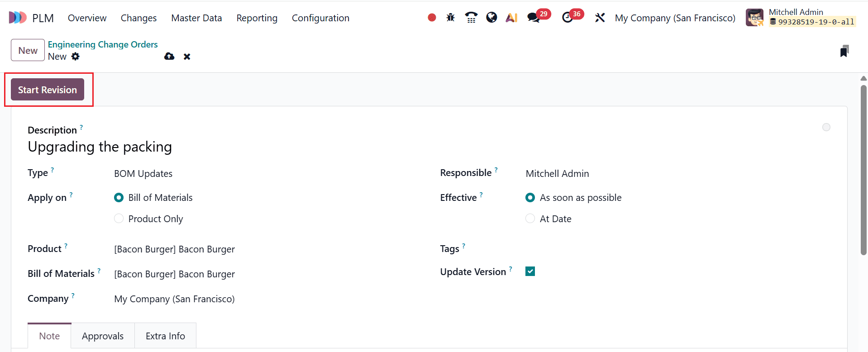This screenshot has height=352, width=868.
Task: Open company switcher My Company (San Francisco)
Action: pyautogui.click(x=675, y=18)
